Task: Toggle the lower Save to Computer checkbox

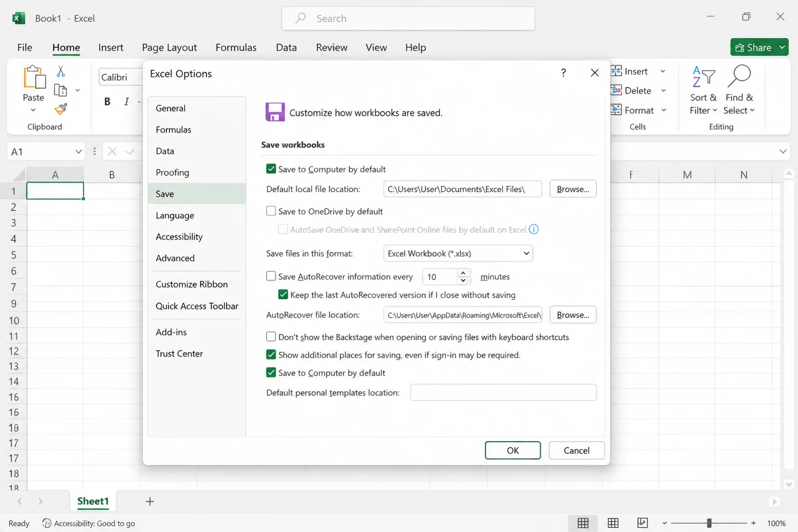Action: [271, 373]
